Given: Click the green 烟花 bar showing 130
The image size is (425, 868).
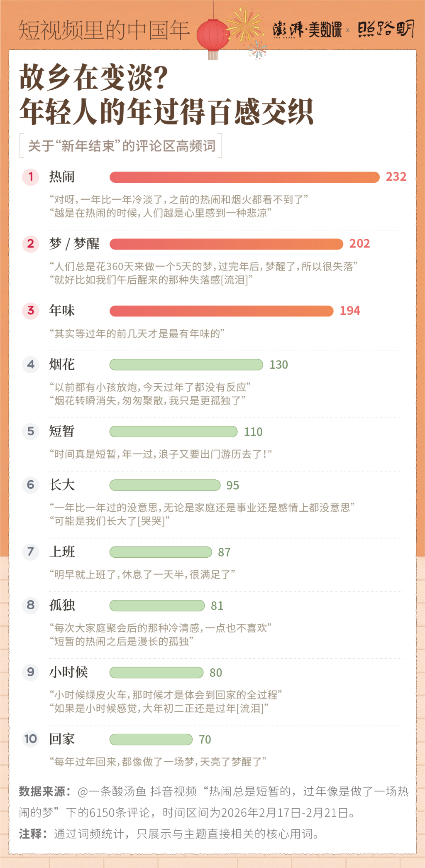Looking at the screenshot, I should click(x=186, y=365).
